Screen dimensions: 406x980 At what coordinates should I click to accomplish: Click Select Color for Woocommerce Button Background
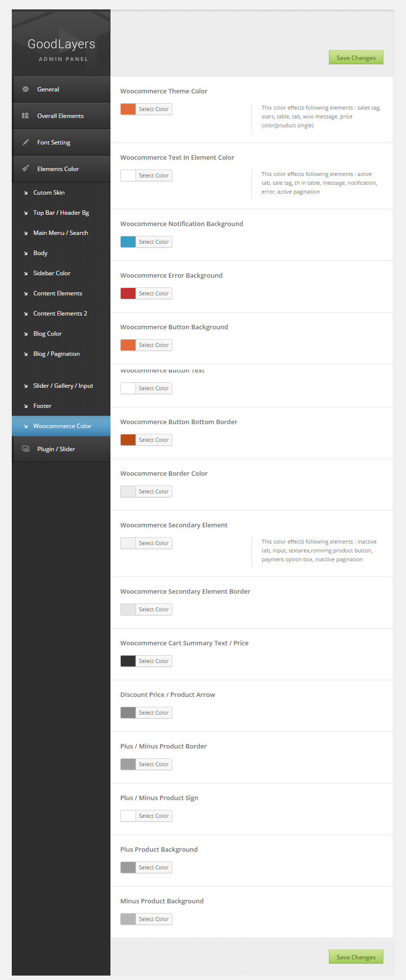(154, 345)
